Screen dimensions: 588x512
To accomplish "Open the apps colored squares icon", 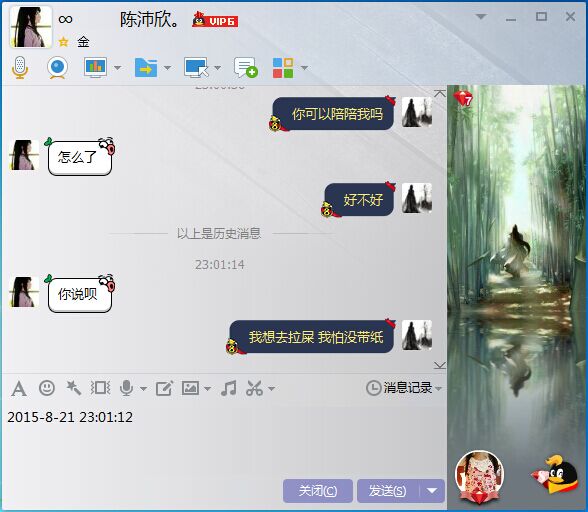I will pyautogui.click(x=283, y=68).
